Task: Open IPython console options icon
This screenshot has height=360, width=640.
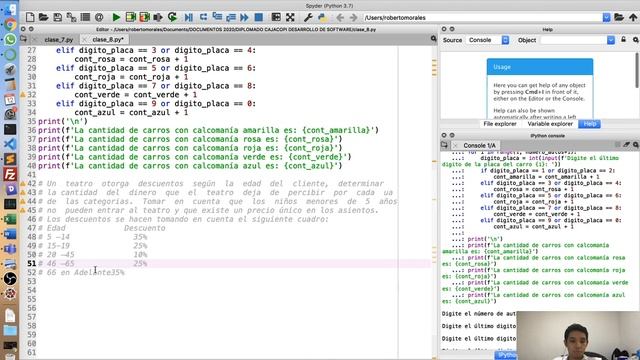Action: [636, 145]
